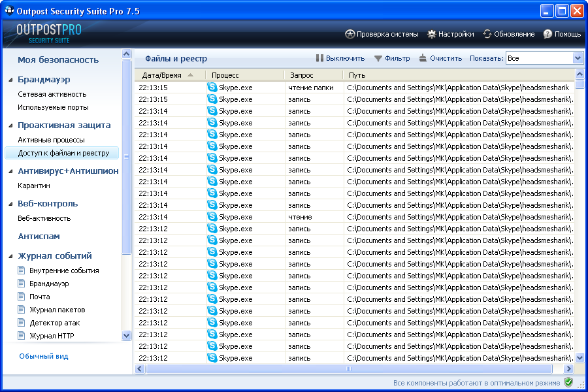588x392 pixels.
Task: Click the Очистить button label
Action: click(446, 58)
